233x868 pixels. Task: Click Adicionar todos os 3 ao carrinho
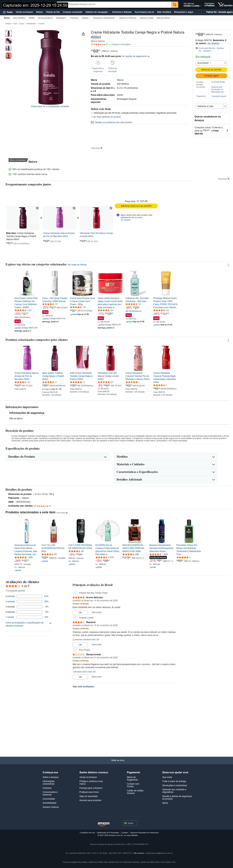(136, 206)
